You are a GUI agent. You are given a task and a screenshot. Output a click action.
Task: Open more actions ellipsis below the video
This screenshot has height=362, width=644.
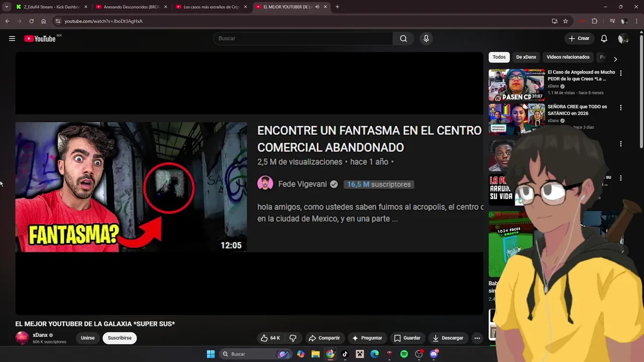477,338
